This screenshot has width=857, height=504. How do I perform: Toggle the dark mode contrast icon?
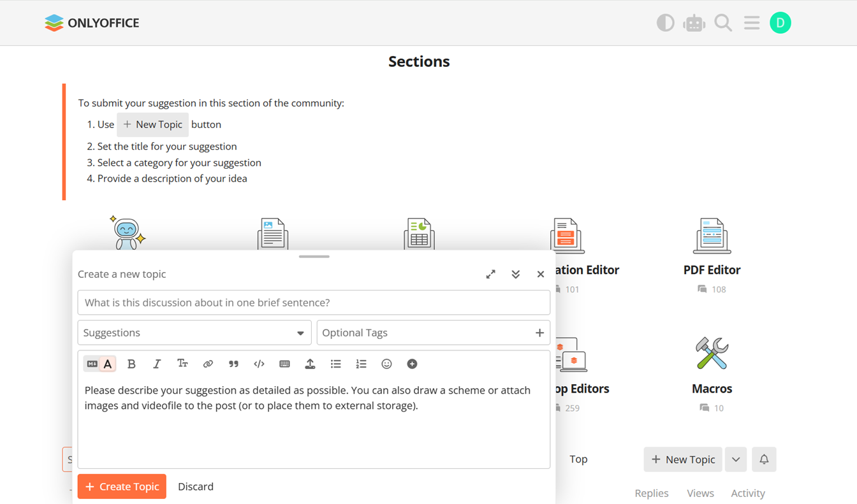[665, 23]
